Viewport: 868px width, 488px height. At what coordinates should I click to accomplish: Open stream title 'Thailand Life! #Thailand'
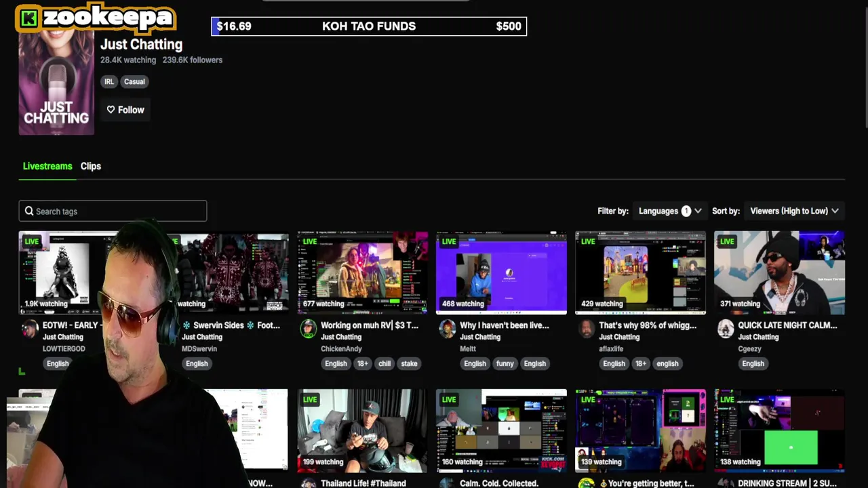click(363, 483)
